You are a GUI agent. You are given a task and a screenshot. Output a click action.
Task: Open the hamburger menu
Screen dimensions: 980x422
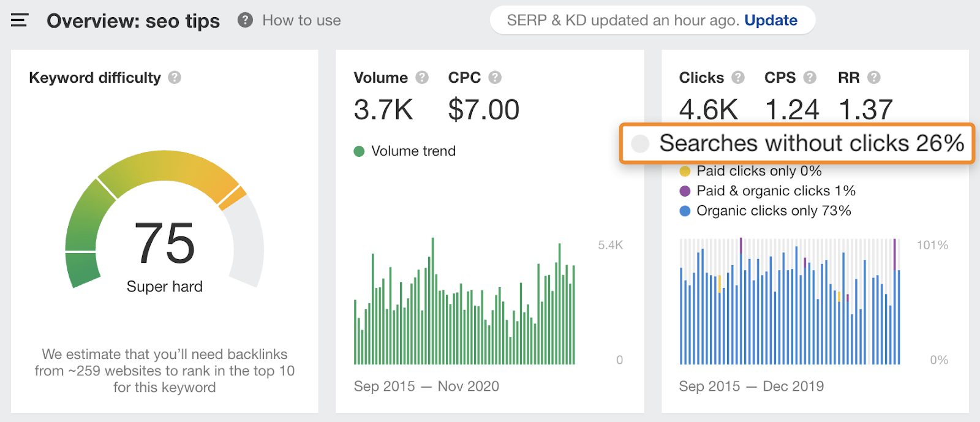pyautogui.click(x=20, y=21)
